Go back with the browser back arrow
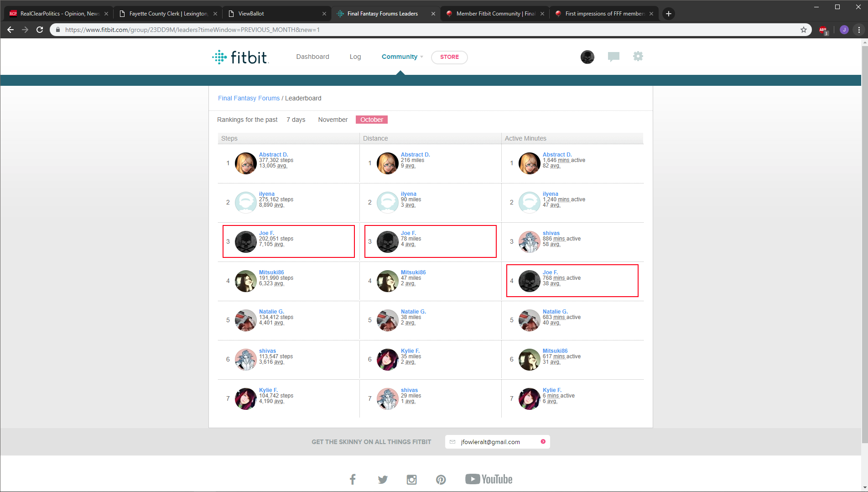868x492 pixels. 10,30
